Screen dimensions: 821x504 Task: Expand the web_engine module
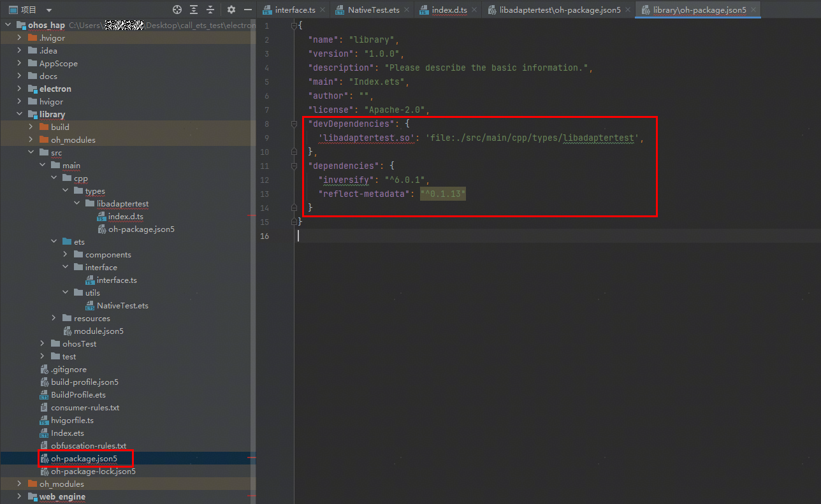click(x=20, y=497)
